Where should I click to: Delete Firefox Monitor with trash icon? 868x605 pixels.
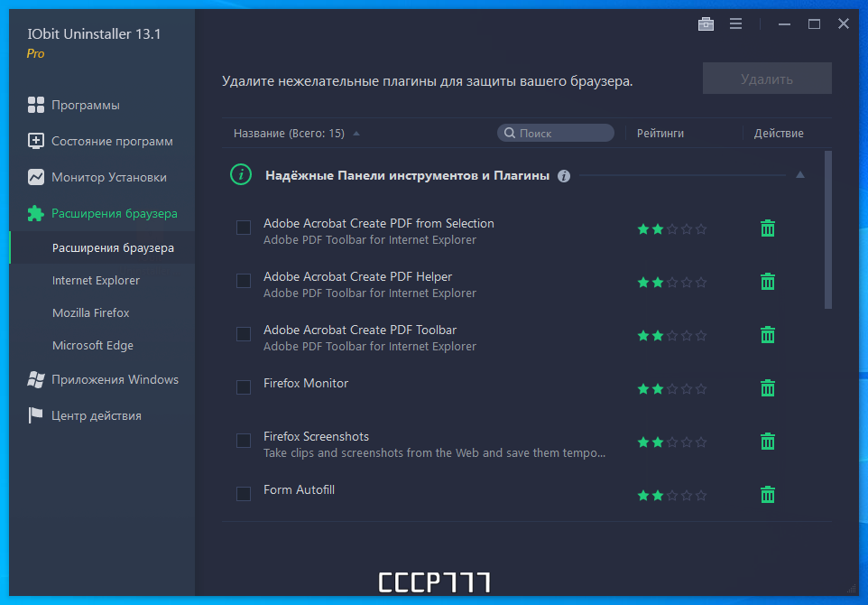pos(768,387)
